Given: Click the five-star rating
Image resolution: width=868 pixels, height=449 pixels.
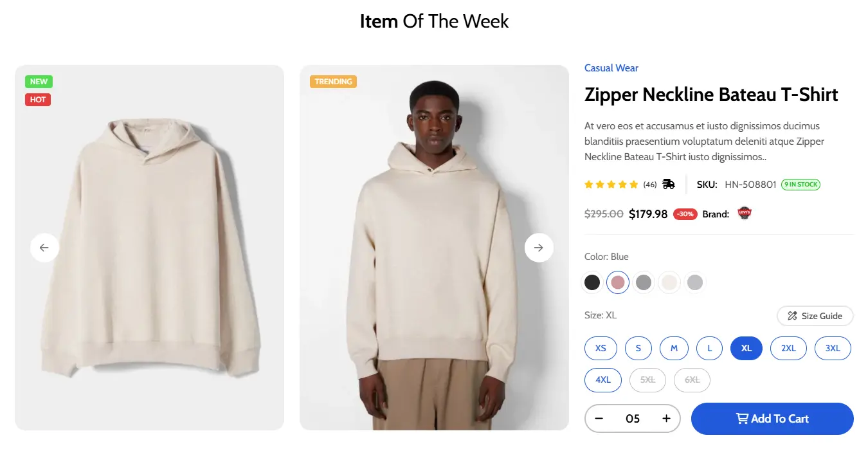Looking at the screenshot, I should point(611,185).
